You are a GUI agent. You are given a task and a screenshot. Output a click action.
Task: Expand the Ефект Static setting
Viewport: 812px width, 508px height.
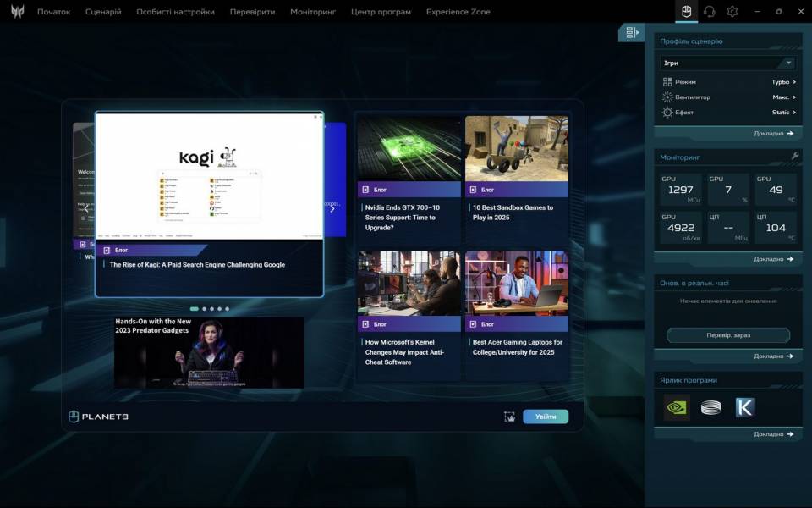pos(783,113)
